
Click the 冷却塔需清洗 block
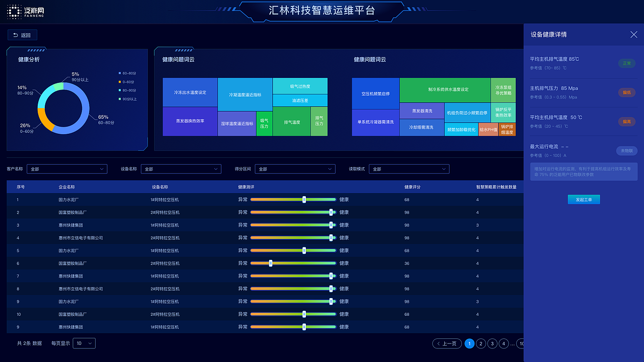point(422,127)
